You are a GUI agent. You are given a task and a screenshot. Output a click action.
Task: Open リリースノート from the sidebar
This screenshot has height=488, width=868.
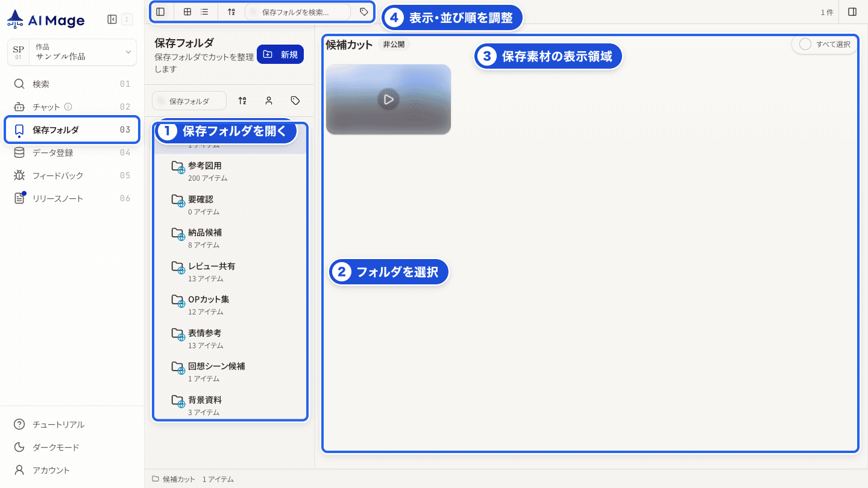[72, 198]
